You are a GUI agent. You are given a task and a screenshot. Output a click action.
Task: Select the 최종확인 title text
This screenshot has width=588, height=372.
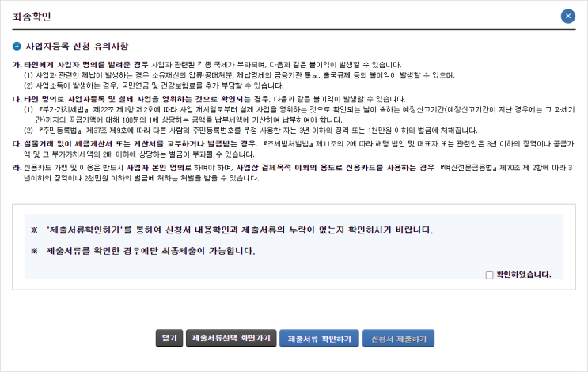(31, 17)
